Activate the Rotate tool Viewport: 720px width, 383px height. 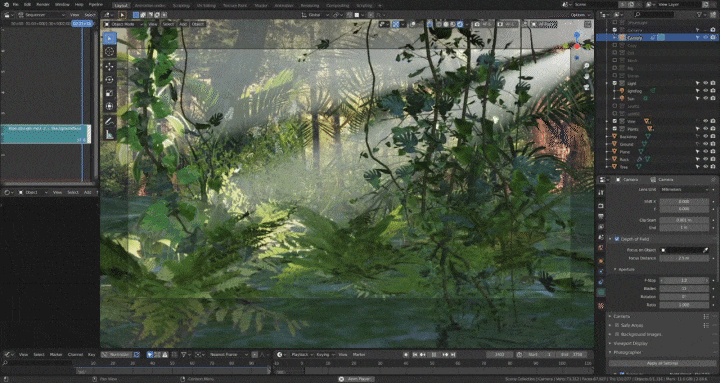pyautogui.click(x=110, y=80)
